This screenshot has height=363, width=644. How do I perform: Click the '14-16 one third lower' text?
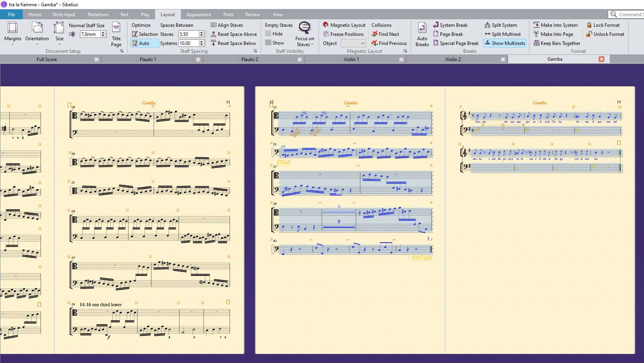100,305
